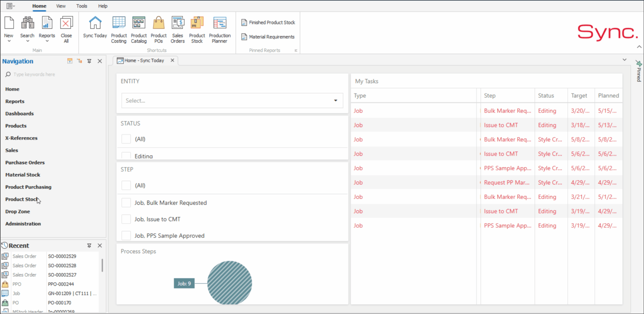Open X-References in Navigation
644x314 pixels.
click(21, 138)
